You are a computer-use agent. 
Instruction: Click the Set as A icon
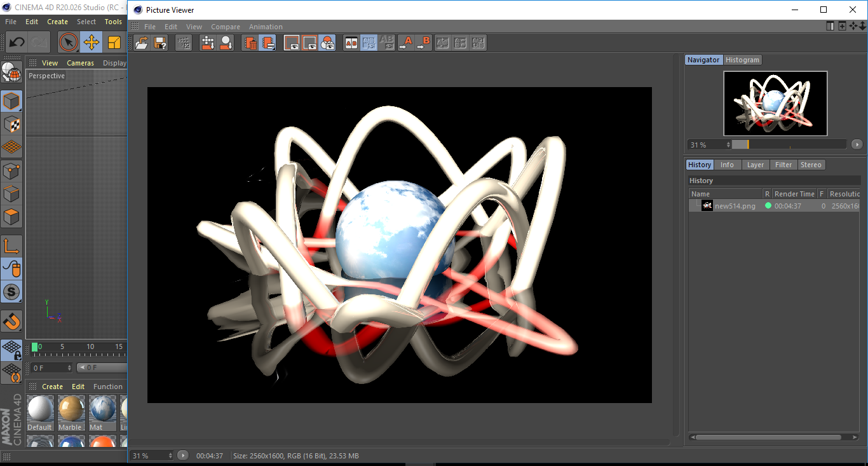click(x=405, y=43)
